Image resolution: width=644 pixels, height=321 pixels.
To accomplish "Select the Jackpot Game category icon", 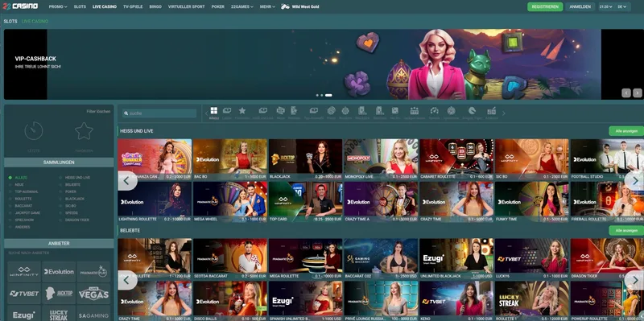I will [x=415, y=110].
